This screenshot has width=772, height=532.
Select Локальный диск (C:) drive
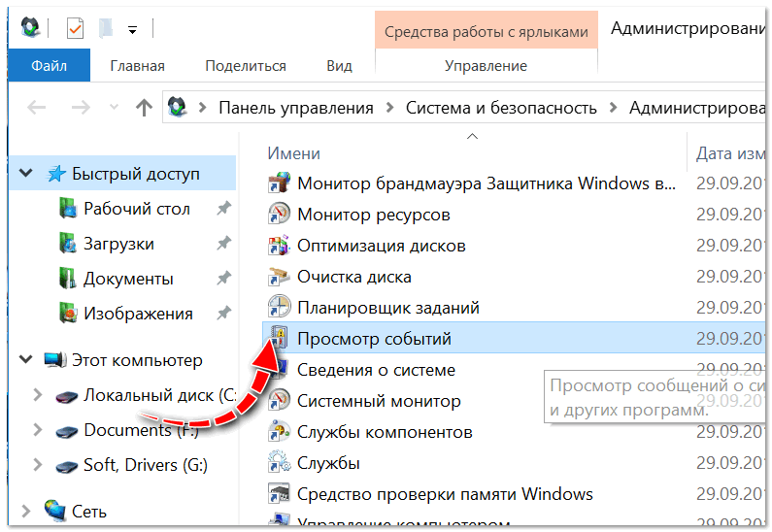point(159,395)
